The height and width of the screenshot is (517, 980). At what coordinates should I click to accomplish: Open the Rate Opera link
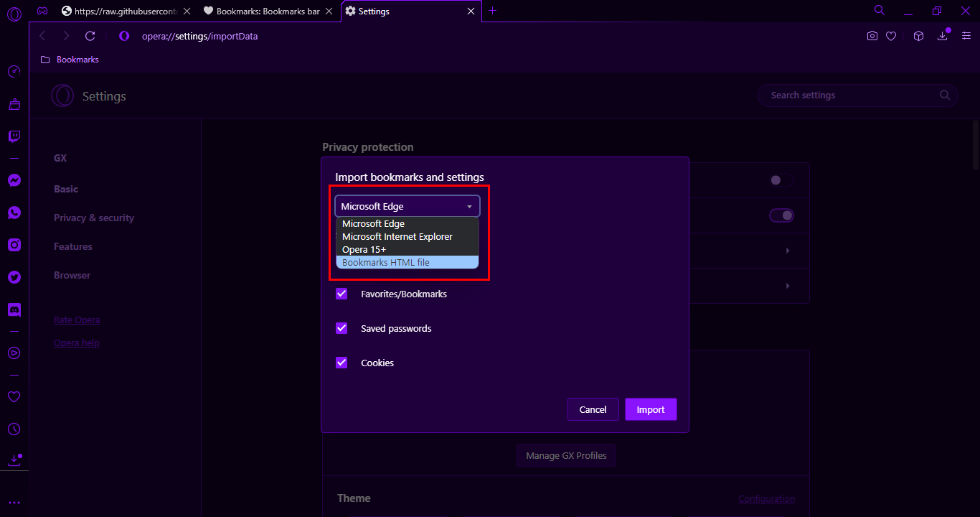click(x=77, y=320)
